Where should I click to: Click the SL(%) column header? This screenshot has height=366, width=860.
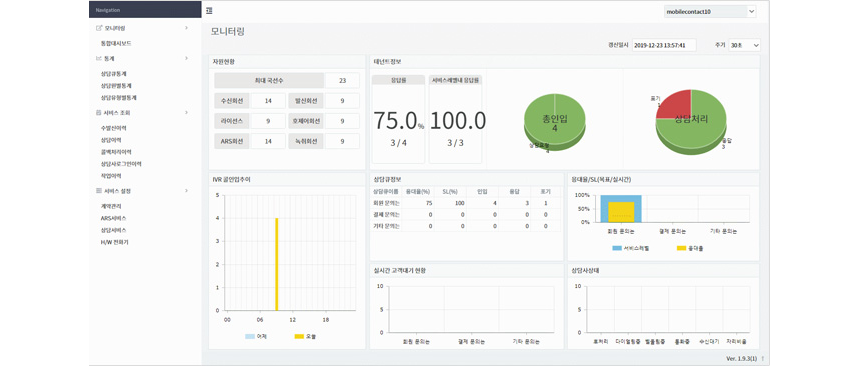[450, 192]
